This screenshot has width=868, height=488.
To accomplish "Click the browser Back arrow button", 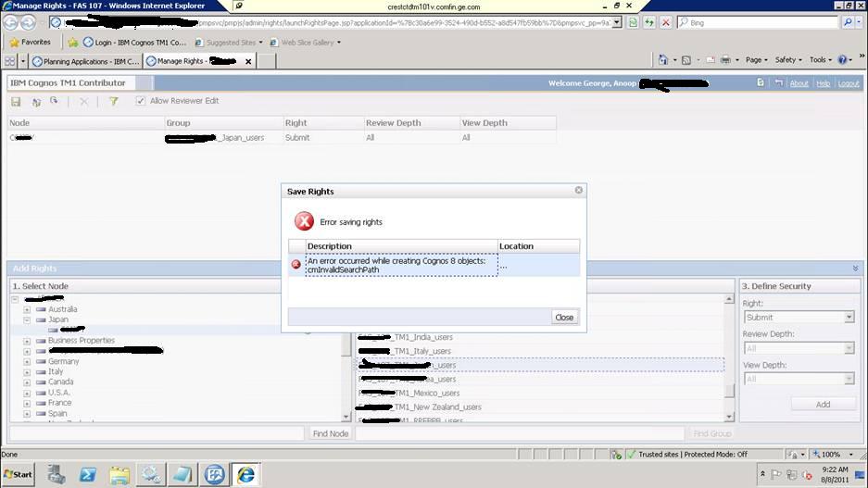I will coord(10,22).
